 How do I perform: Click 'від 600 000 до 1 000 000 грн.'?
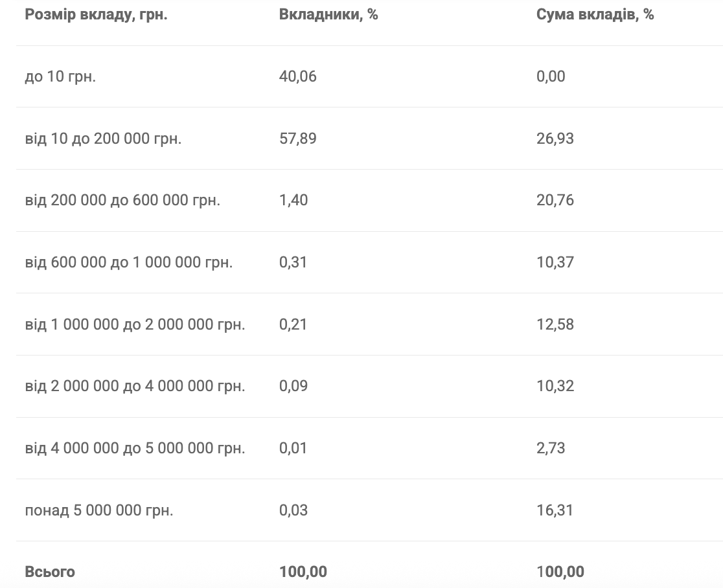coord(128,262)
